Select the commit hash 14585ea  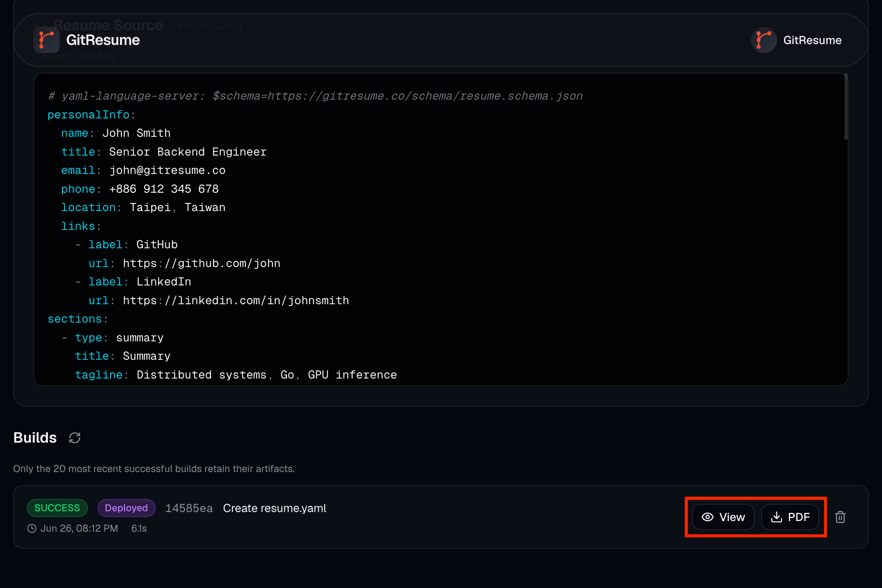coord(189,508)
